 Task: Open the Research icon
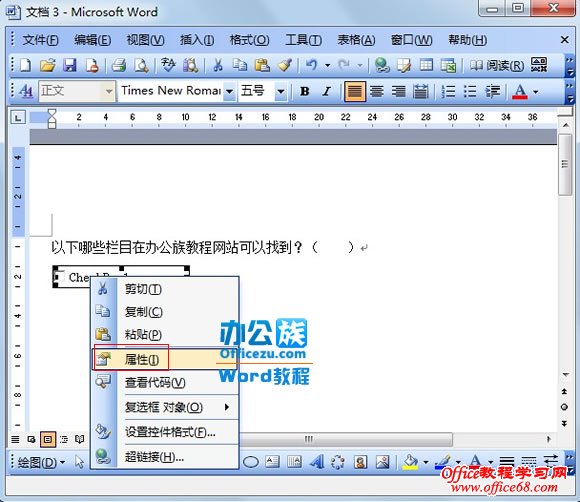click(190, 65)
